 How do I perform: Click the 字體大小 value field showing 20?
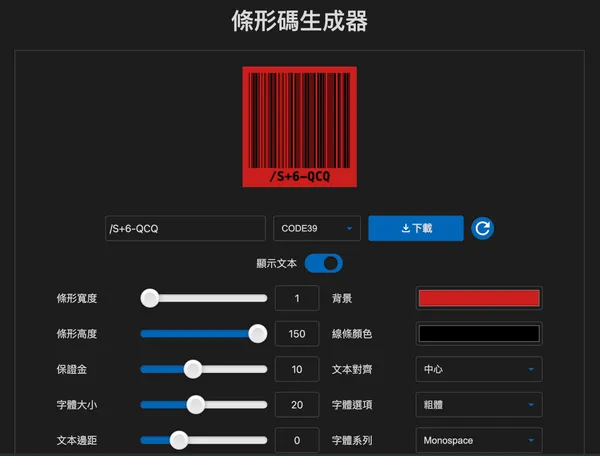(297, 405)
